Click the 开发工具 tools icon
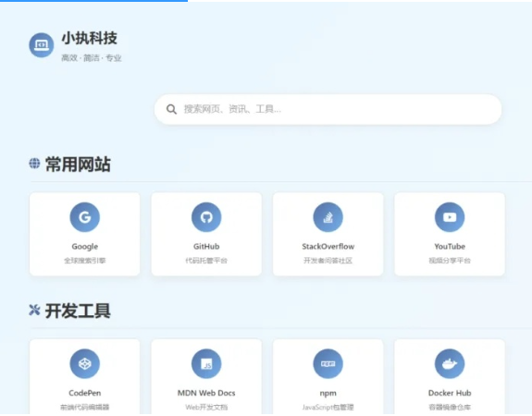The width and height of the screenshot is (532, 416). [34, 310]
